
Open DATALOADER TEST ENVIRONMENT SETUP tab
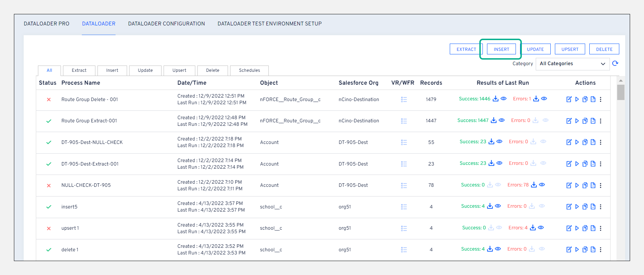coord(269,24)
